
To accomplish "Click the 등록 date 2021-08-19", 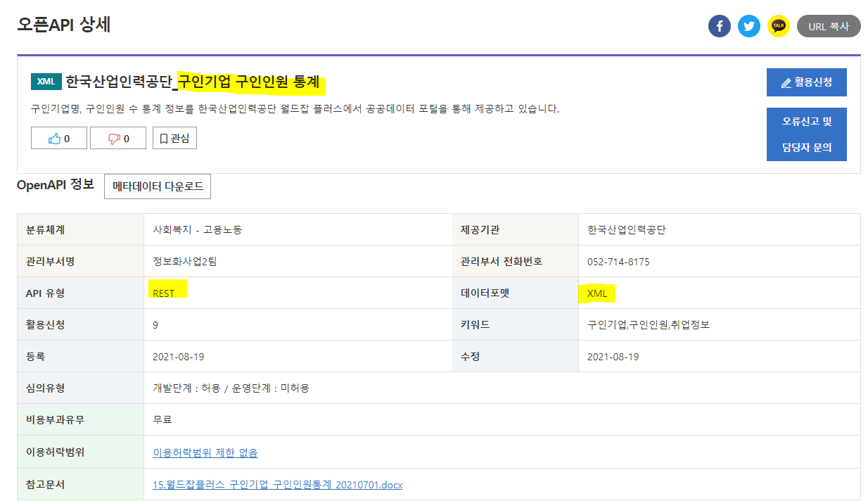I will (179, 357).
